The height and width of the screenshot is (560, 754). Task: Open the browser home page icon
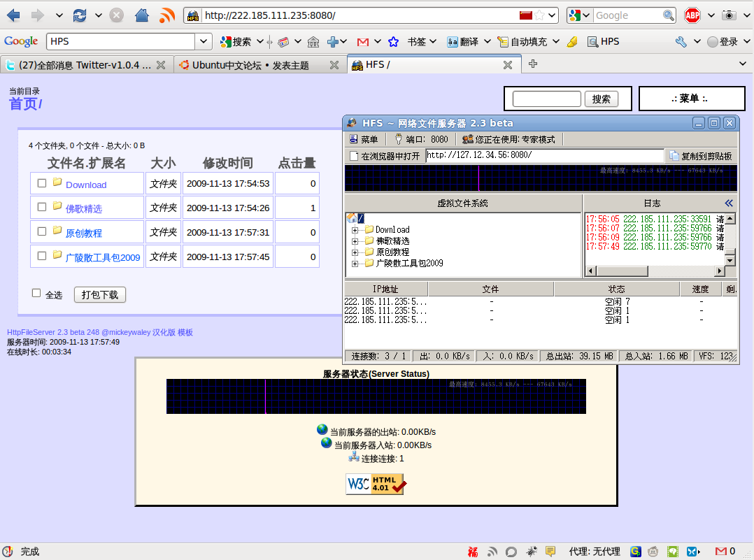point(141,15)
